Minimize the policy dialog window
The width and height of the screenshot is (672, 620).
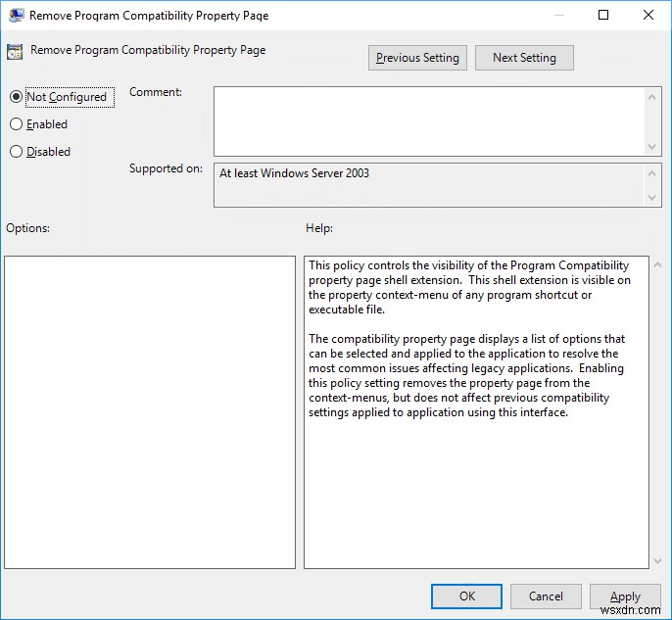pyautogui.click(x=558, y=15)
